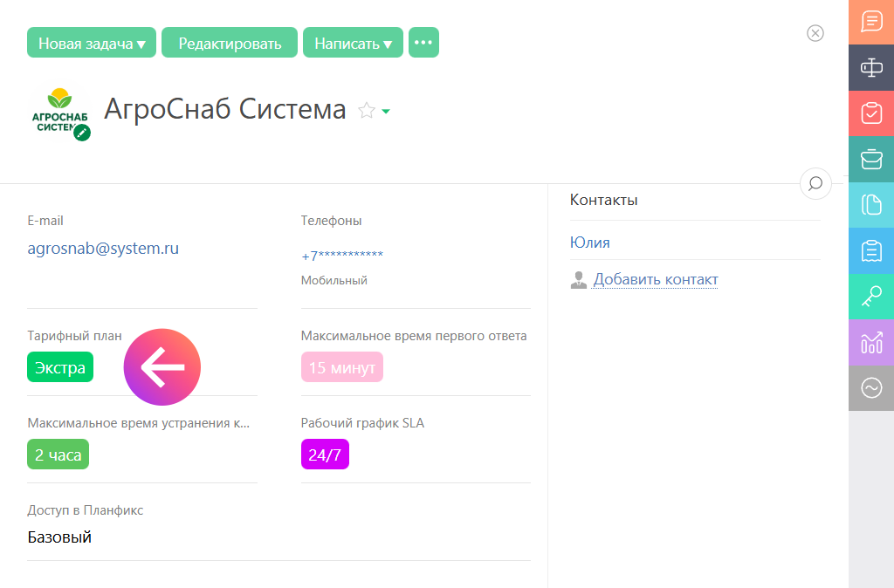Open the orange chat messages sidebar icon
894x588 pixels.
pos(871,22)
